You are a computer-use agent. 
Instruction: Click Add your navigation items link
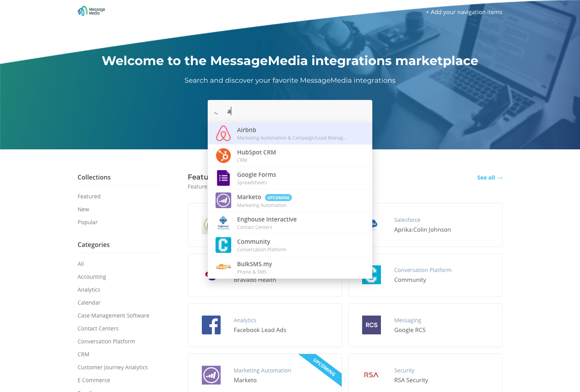tap(464, 12)
